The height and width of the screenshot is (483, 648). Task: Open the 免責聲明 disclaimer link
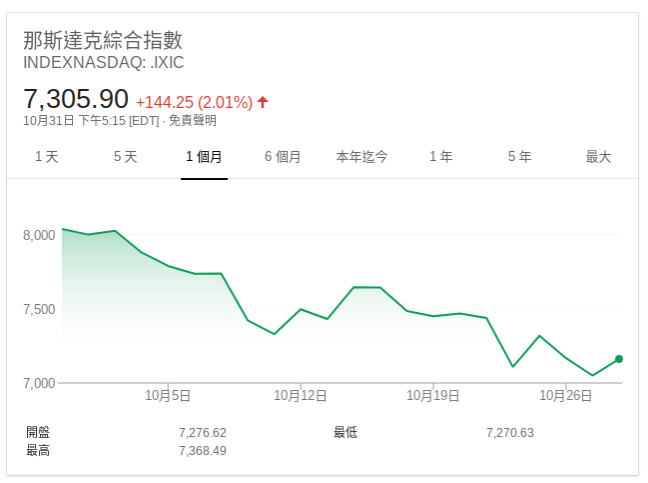coord(192,121)
